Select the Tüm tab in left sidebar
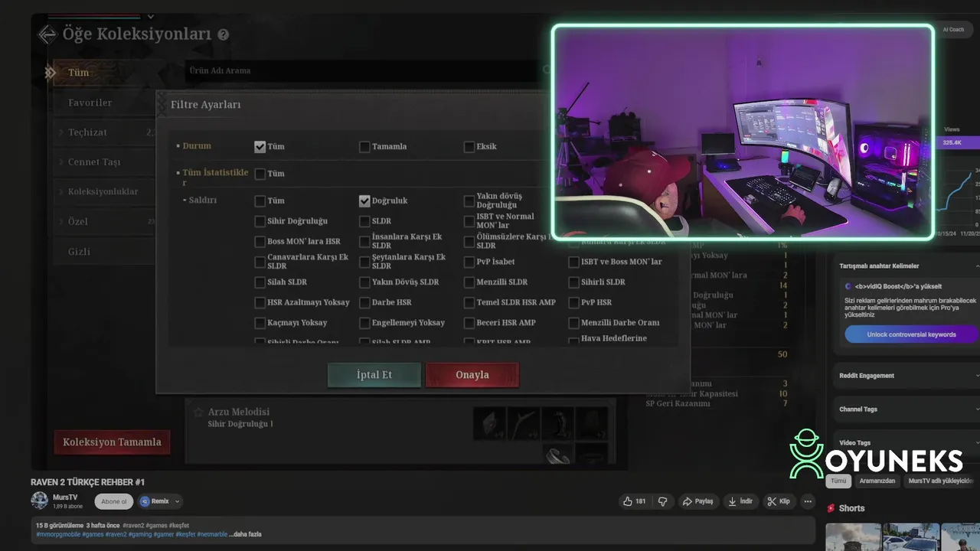980x551 pixels. coord(105,73)
